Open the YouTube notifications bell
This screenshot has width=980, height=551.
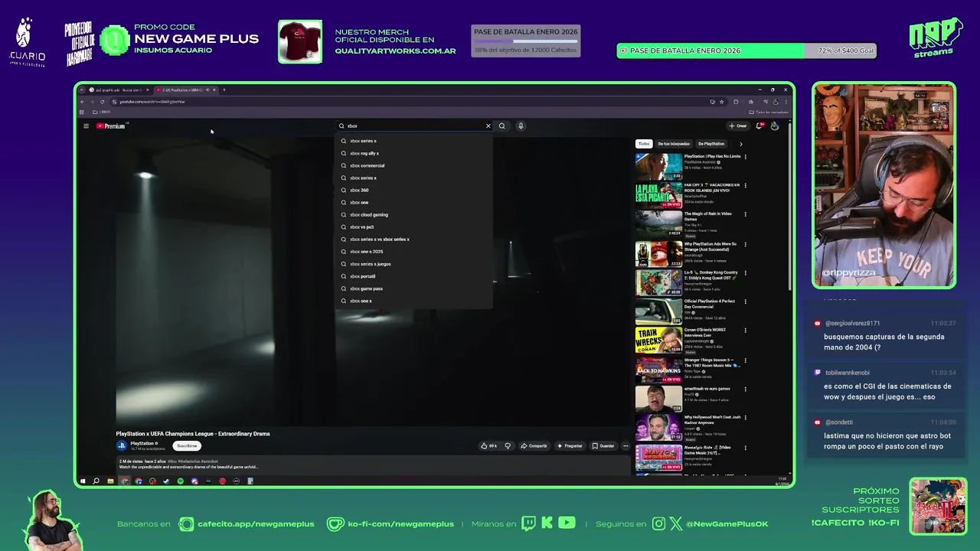[759, 126]
